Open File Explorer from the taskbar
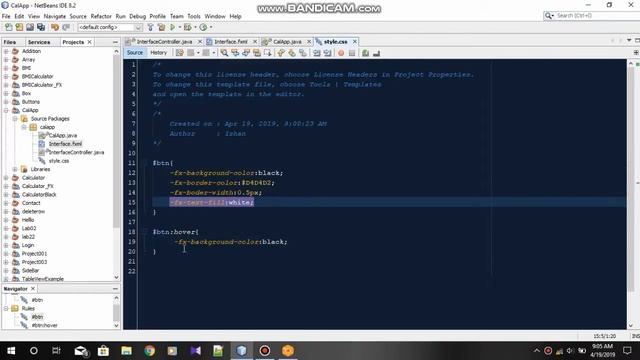 click(127, 351)
